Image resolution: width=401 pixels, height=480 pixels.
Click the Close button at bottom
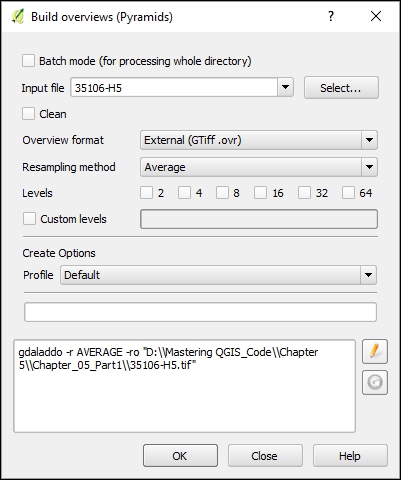265,455
